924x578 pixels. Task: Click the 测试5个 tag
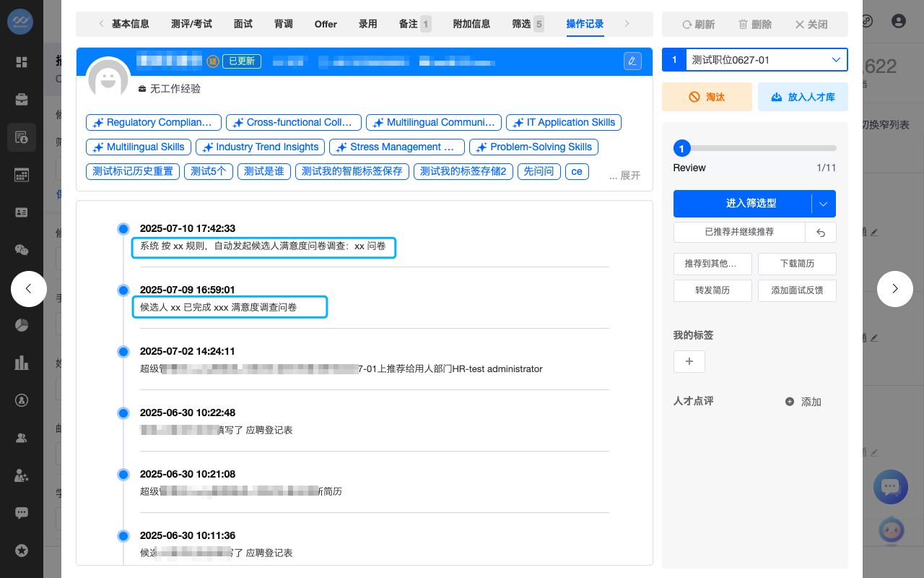pyautogui.click(x=209, y=172)
